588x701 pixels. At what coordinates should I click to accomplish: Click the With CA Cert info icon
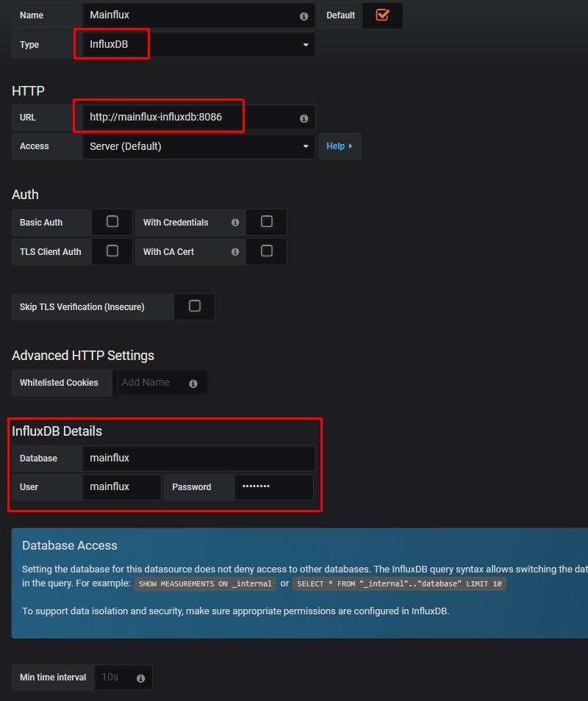point(235,252)
